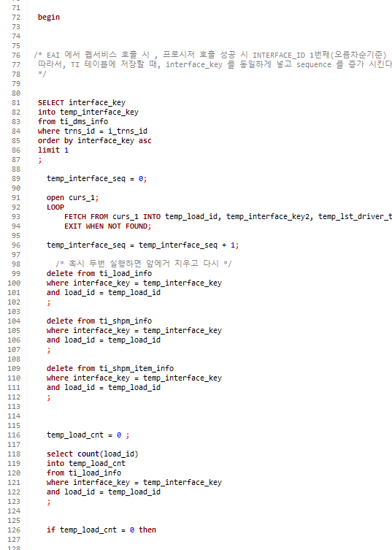Click 'temp_interface_seq = 0;' on line 89
Viewport: 392px width, 550px height.
[x=97, y=178]
